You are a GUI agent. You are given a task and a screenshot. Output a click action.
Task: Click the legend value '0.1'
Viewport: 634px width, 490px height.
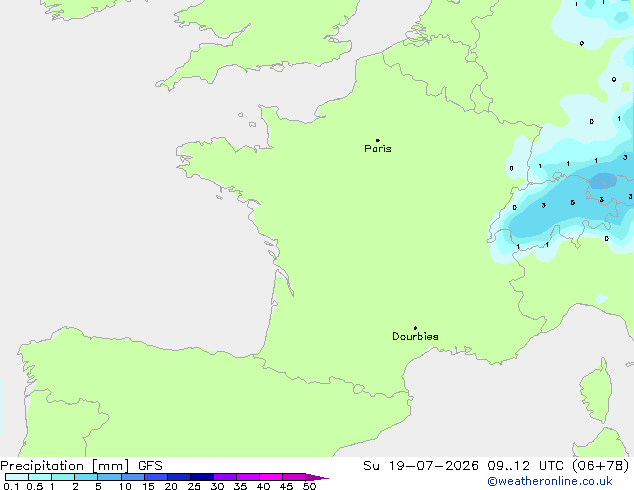pyautogui.click(x=11, y=486)
